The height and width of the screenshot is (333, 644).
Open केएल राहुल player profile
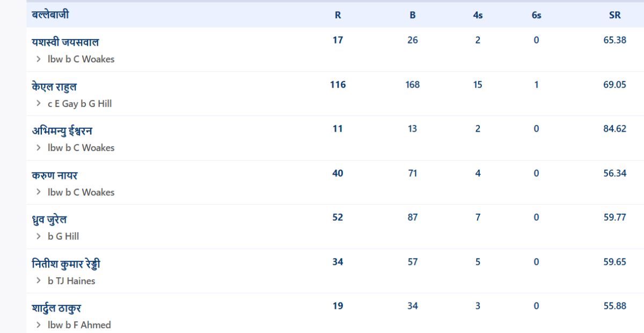coord(54,87)
